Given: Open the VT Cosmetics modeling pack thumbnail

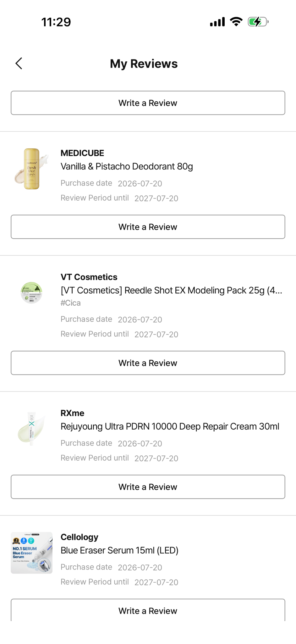Looking at the screenshot, I should point(32,293).
